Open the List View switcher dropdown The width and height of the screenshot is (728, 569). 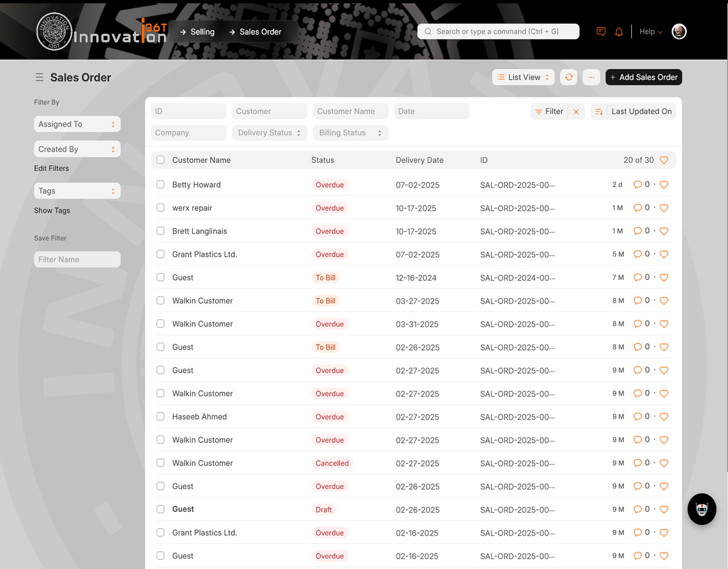[x=523, y=77]
